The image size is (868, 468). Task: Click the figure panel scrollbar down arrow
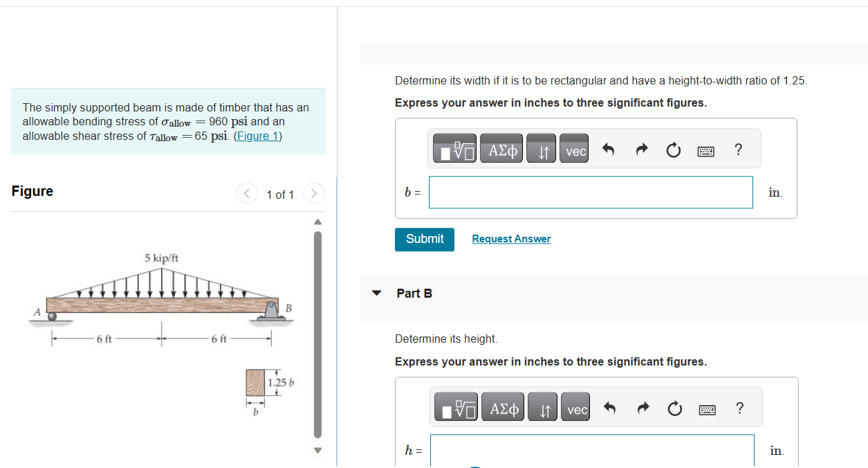[317, 450]
